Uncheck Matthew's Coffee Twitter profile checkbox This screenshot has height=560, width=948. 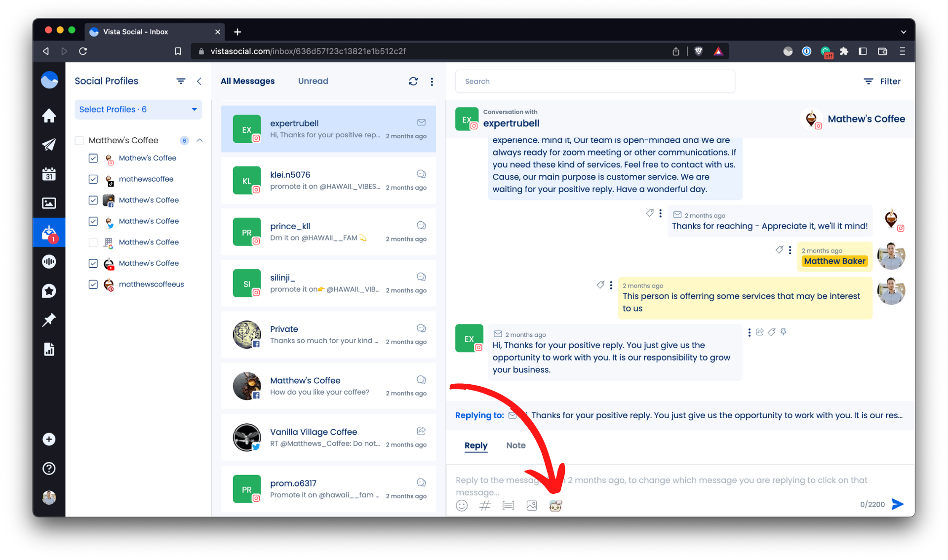93,221
